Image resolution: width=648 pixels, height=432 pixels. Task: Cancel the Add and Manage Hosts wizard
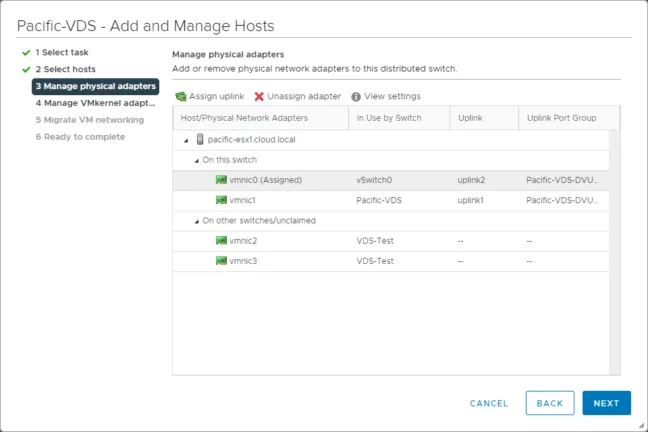click(489, 403)
